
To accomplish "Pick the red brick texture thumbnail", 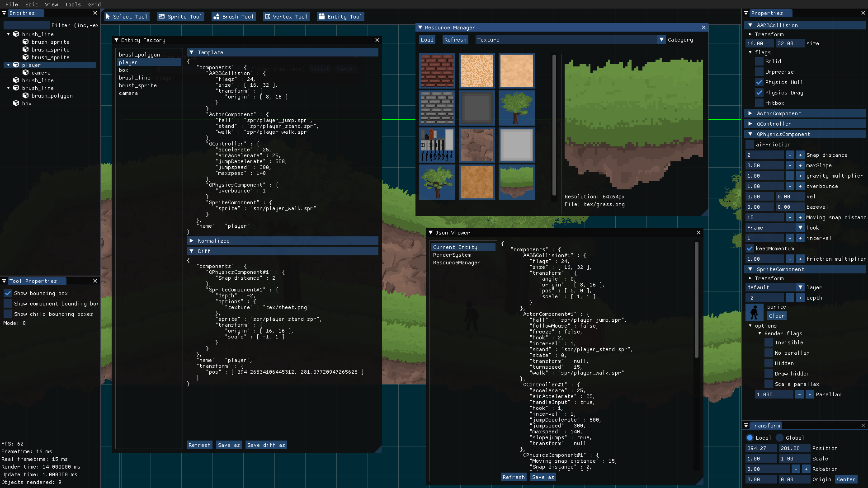I will click(x=437, y=71).
